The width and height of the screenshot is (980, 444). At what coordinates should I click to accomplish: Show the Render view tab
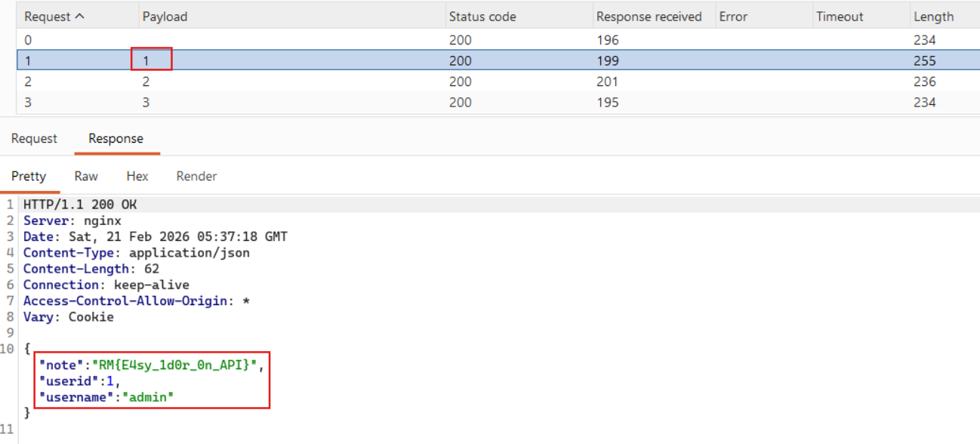coord(196,177)
